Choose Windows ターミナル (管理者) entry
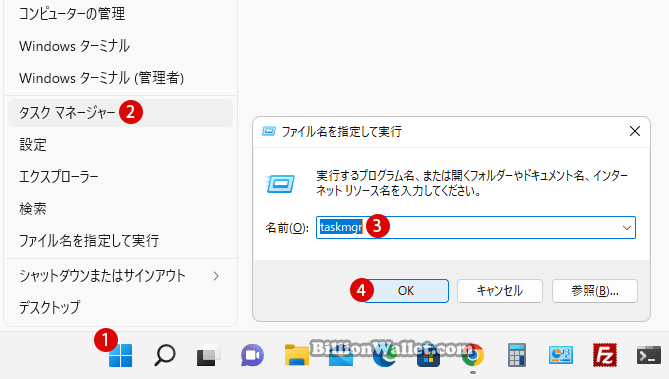669x379 pixels. pos(120,78)
